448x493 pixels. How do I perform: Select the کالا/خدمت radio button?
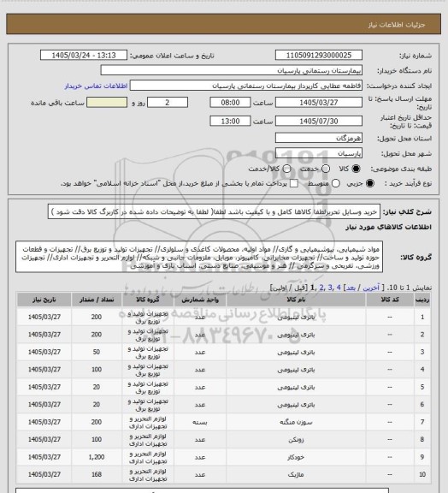pyautogui.click(x=286, y=169)
